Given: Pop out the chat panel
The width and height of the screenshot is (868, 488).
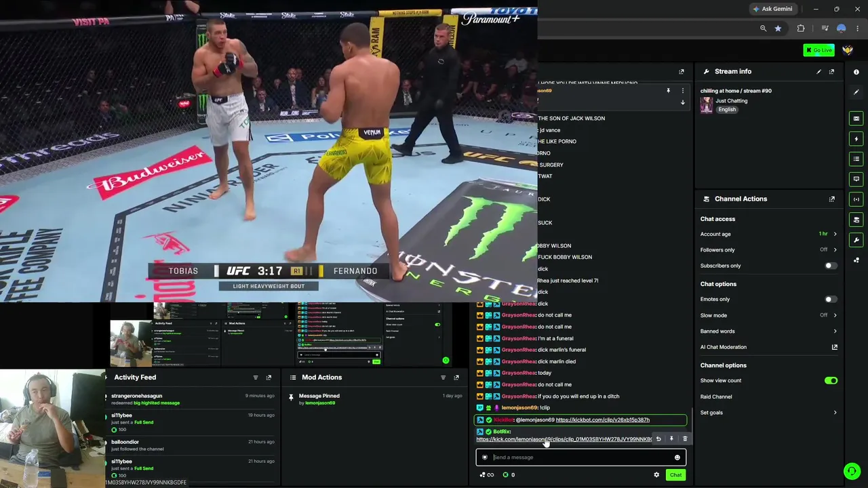Looking at the screenshot, I should [x=682, y=71].
